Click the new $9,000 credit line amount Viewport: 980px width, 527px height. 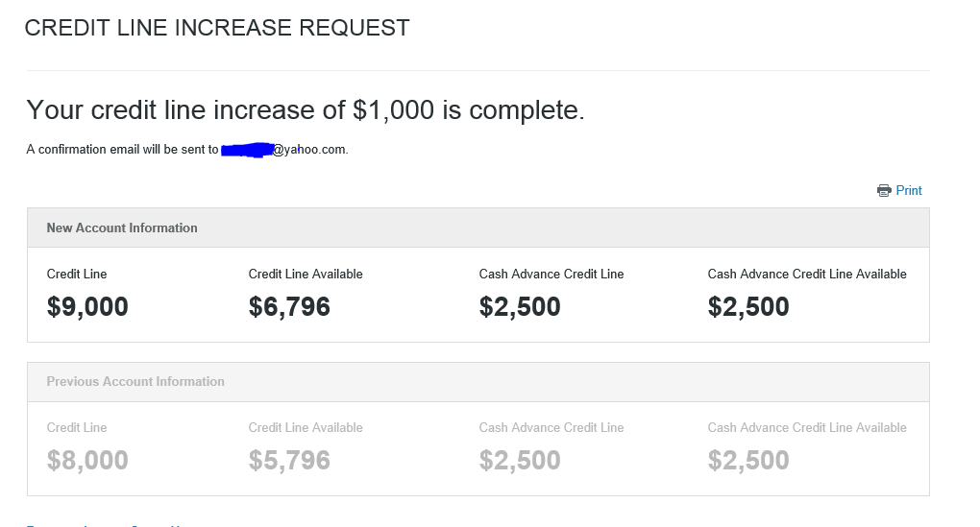[x=87, y=307]
